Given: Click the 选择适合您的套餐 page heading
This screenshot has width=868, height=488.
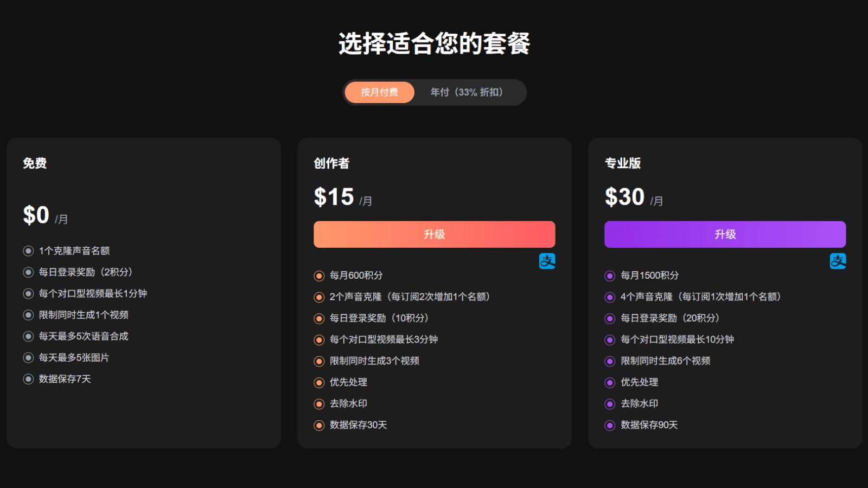Looking at the screenshot, I should click(x=434, y=43).
